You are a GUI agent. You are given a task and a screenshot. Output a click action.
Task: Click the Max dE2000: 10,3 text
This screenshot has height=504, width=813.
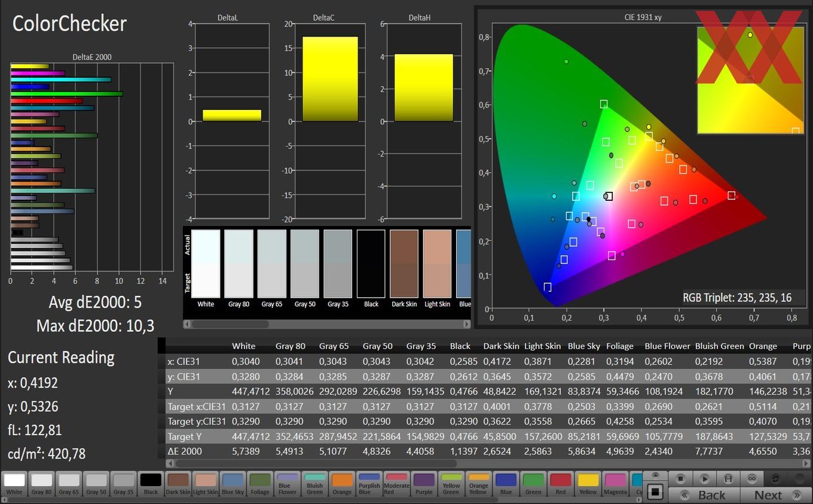pos(95,326)
